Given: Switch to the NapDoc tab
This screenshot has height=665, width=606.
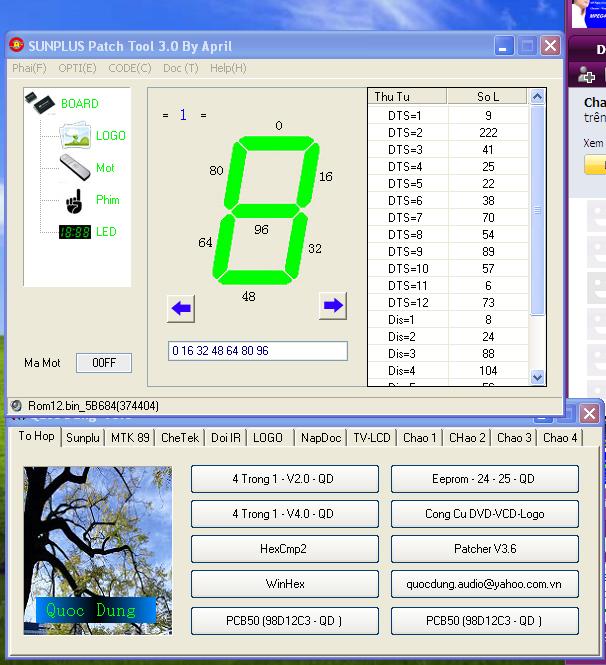Looking at the screenshot, I should click(x=321, y=438).
